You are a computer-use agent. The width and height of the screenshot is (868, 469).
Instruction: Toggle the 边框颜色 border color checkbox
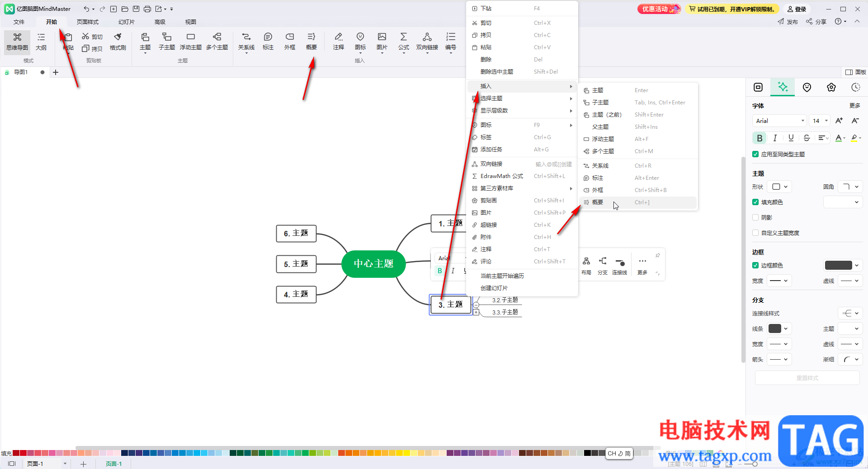(x=755, y=265)
